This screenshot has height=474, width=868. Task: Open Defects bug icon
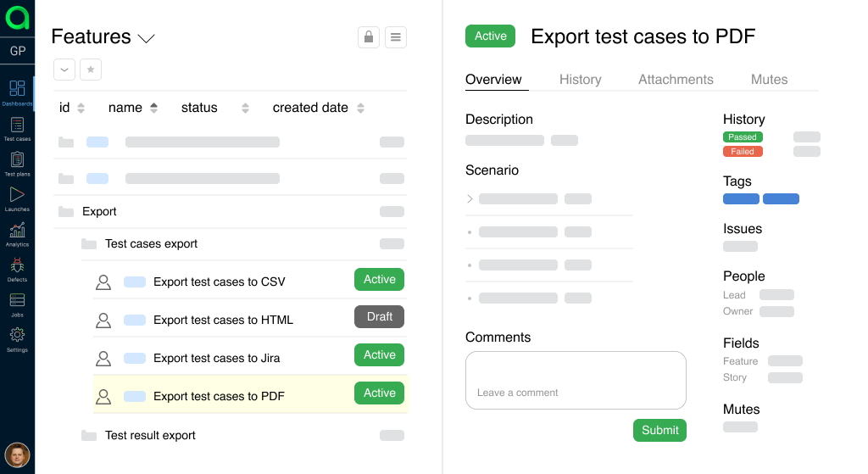(x=17, y=269)
